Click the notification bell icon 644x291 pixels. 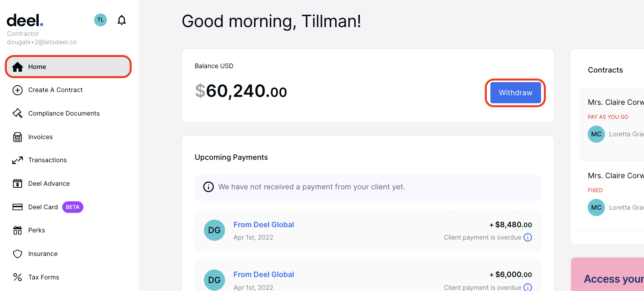[122, 20]
